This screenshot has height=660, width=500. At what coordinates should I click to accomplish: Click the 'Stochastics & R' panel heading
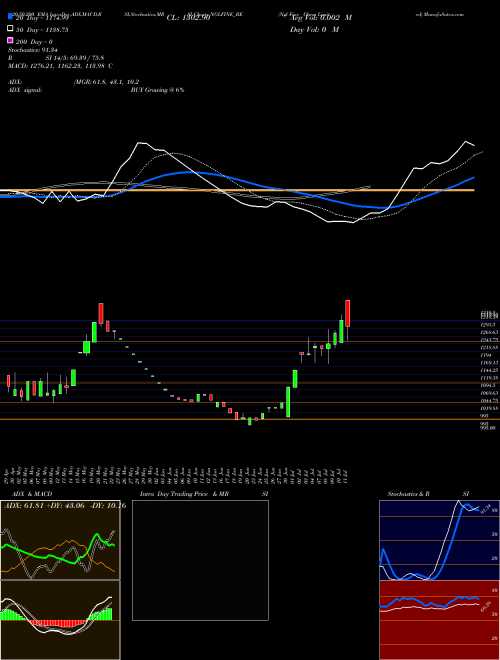click(408, 494)
